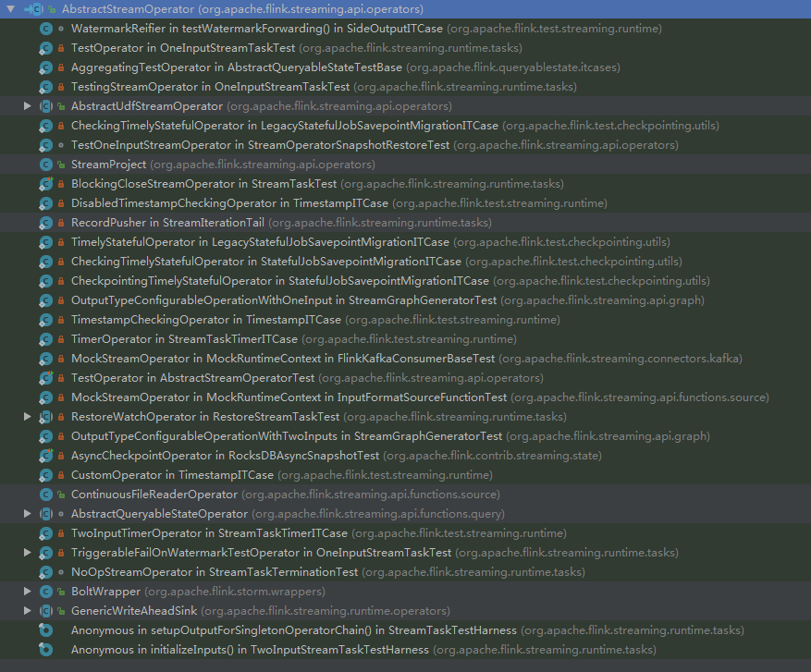811x672 pixels.
Task: Click the public visibility icon beside StreamProject
Action: pos(61,165)
